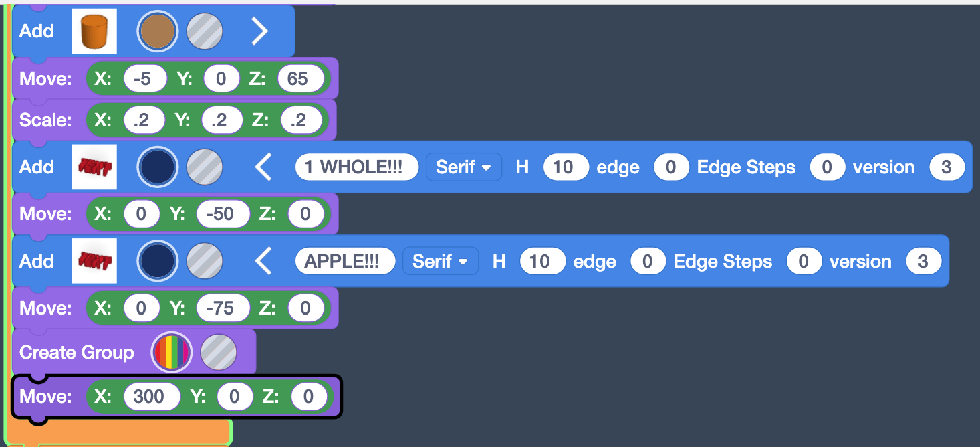Toggle the hole option on the cylinder Add block

[x=205, y=31]
